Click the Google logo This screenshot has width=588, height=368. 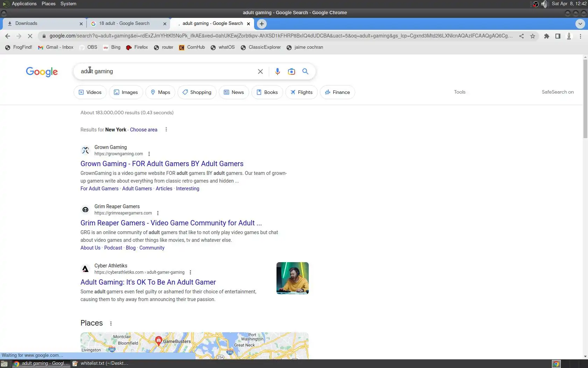(42, 72)
